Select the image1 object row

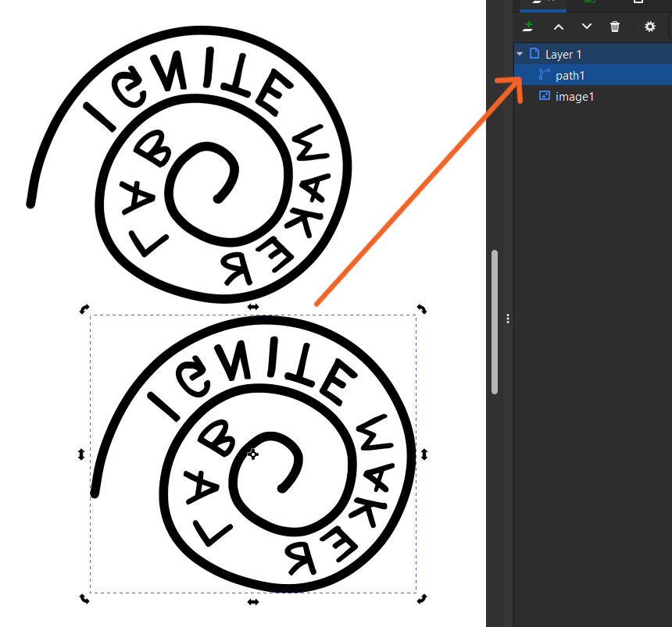[x=593, y=96]
